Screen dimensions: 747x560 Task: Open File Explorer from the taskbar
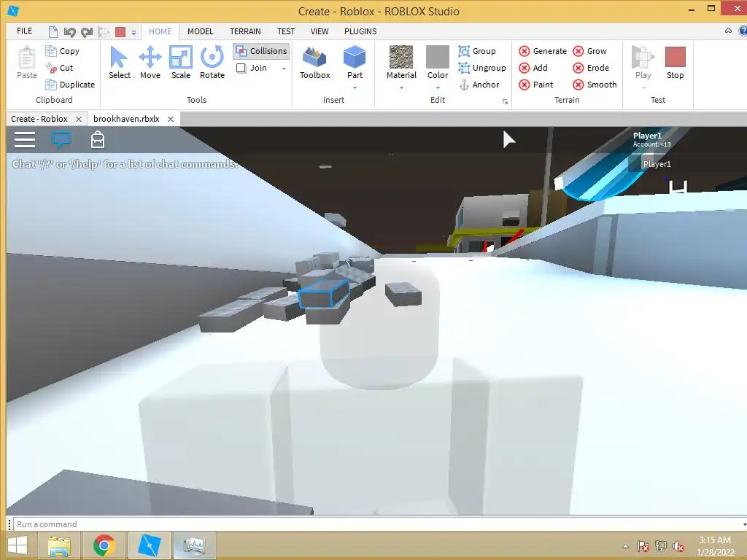tap(59, 545)
